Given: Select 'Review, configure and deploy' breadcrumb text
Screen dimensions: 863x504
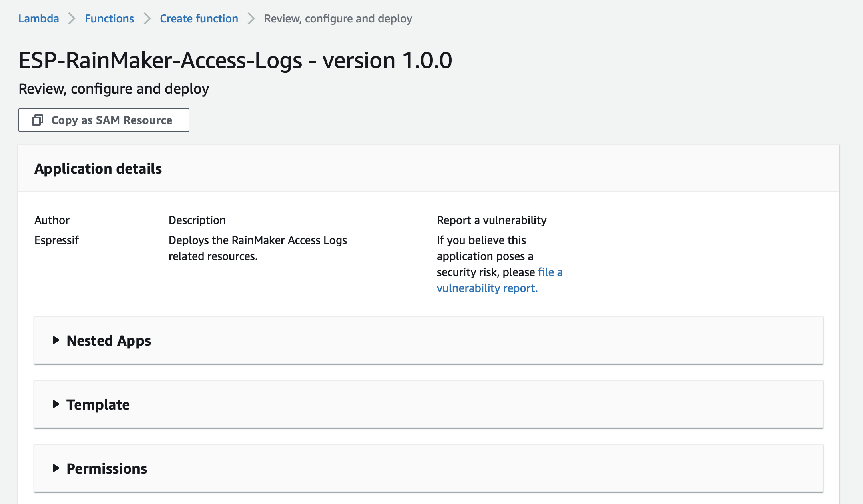Looking at the screenshot, I should [338, 18].
